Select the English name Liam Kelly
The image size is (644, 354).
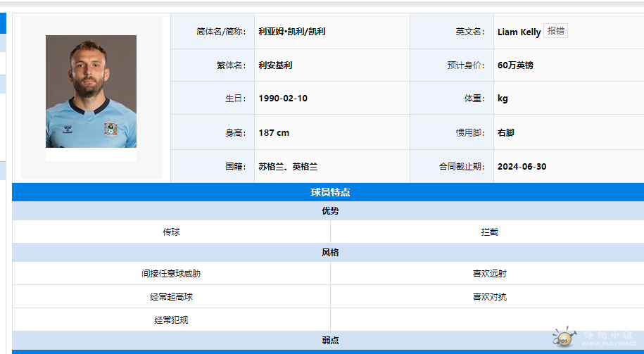[x=519, y=32]
